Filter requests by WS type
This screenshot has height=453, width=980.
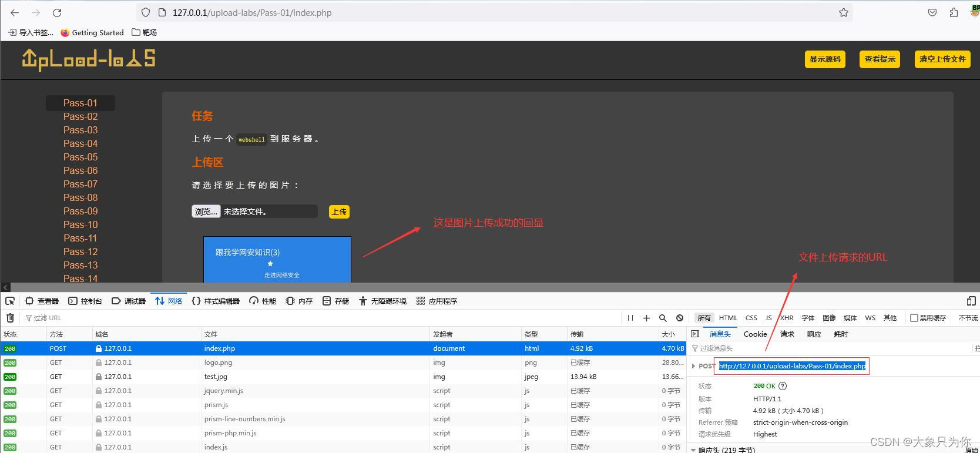click(x=870, y=318)
